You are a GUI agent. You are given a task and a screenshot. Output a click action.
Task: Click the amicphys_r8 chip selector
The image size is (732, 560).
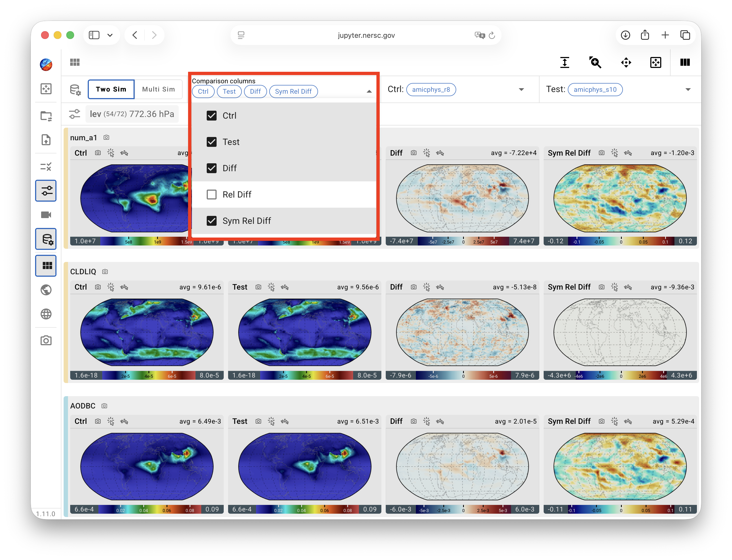click(431, 89)
